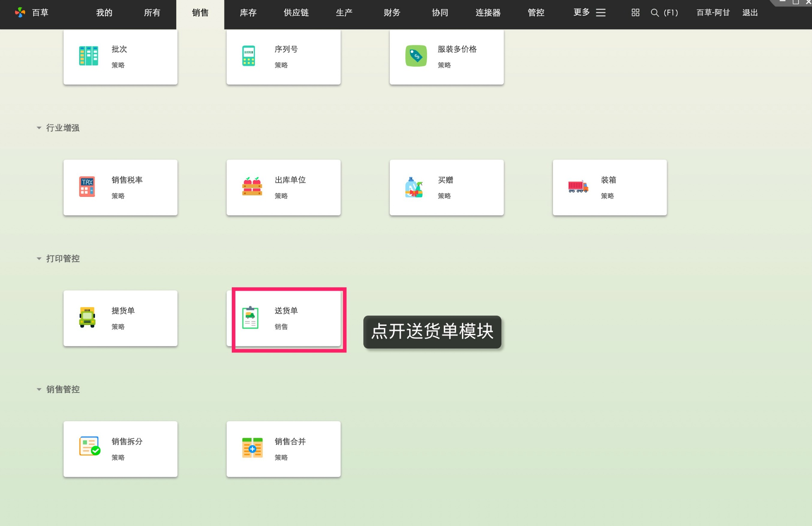Open 策略 settings under the 批次 card

[118, 65]
